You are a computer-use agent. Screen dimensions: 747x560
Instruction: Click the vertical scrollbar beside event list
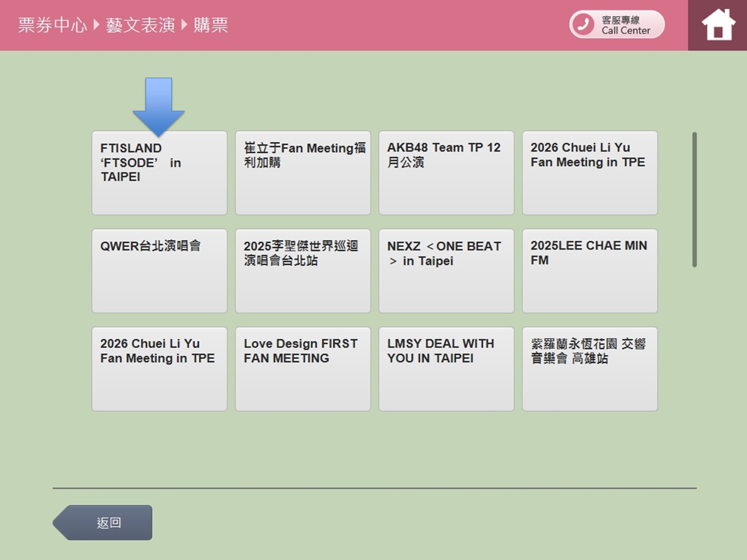694,200
